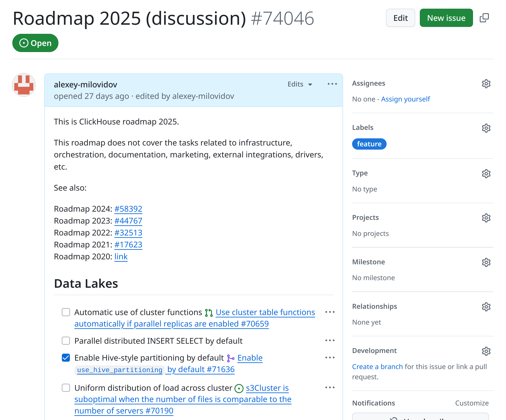Click Assignees section heading
Screen dimensions: 506x420
tap(368, 83)
